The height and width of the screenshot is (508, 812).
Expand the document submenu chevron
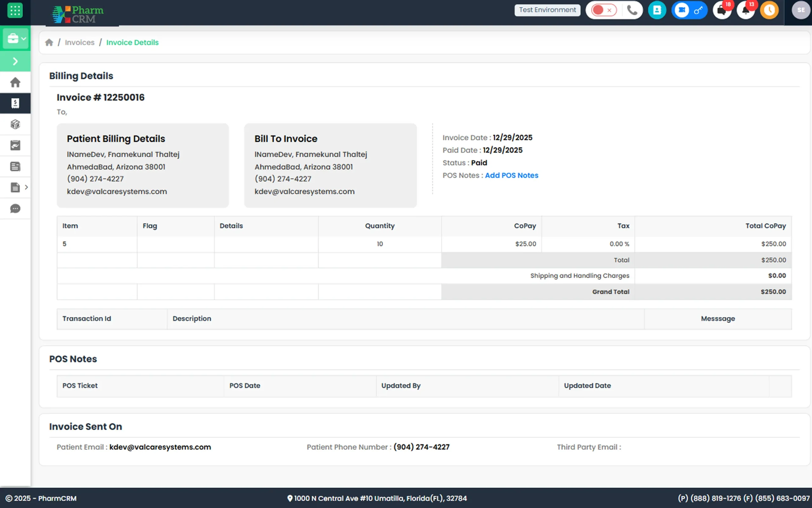click(x=26, y=187)
